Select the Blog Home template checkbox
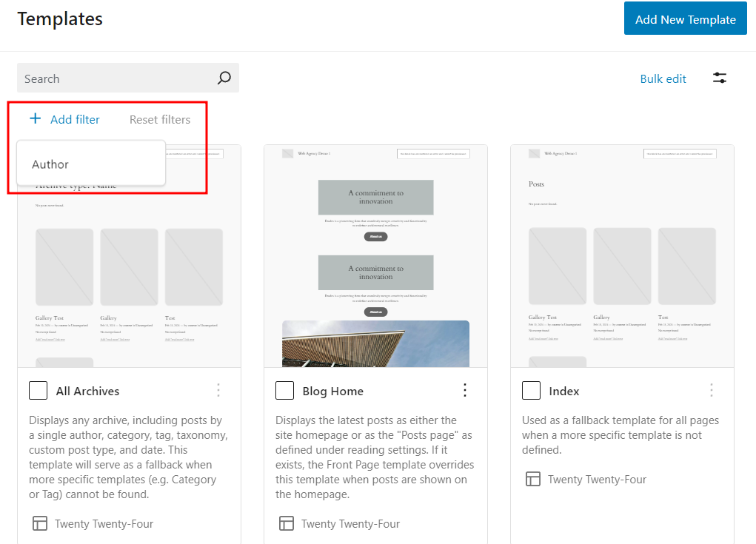This screenshot has height=544, width=756. pyautogui.click(x=284, y=391)
